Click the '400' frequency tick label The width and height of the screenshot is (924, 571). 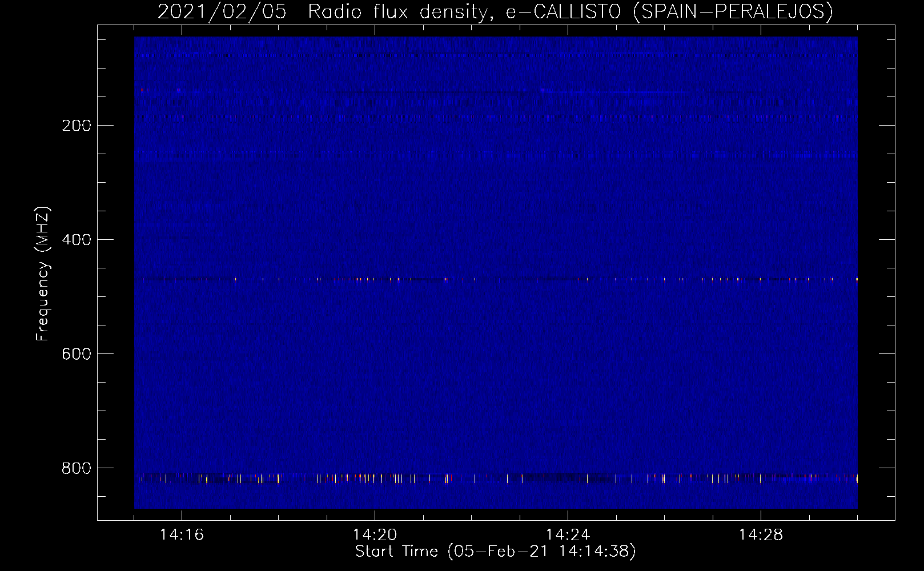(77, 240)
